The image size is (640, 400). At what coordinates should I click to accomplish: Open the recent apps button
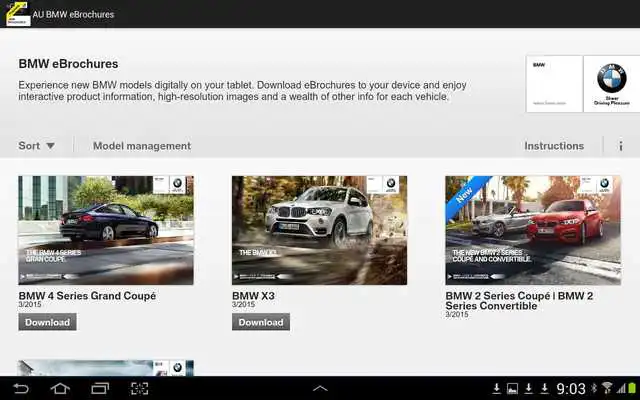[100, 388]
